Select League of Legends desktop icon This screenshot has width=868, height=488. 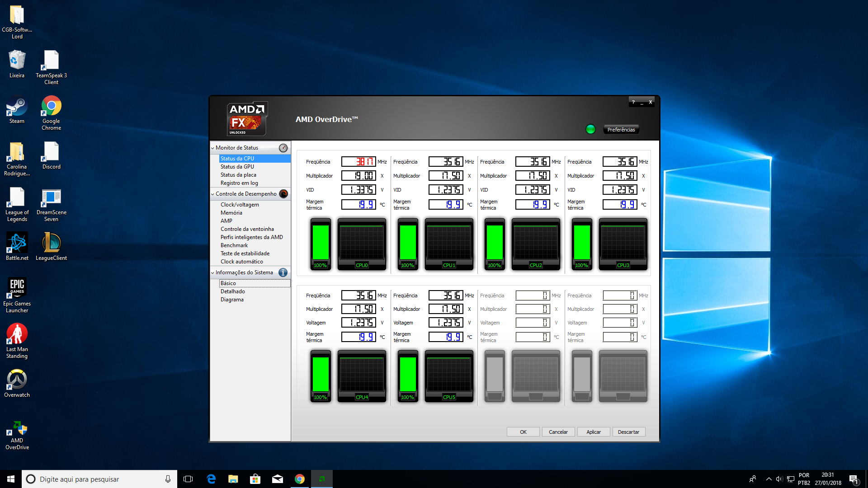tap(17, 204)
